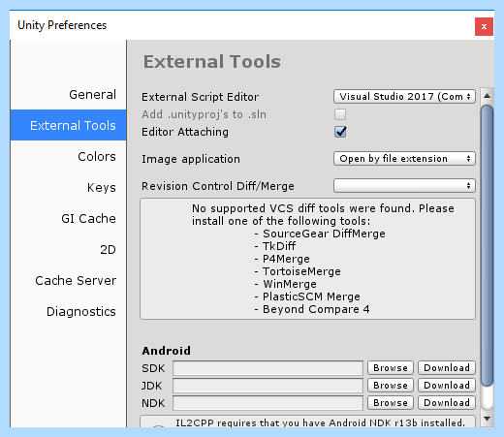Click the Android SDK path field
This screenshot has height=437, width=504.
tap(268, 368)
